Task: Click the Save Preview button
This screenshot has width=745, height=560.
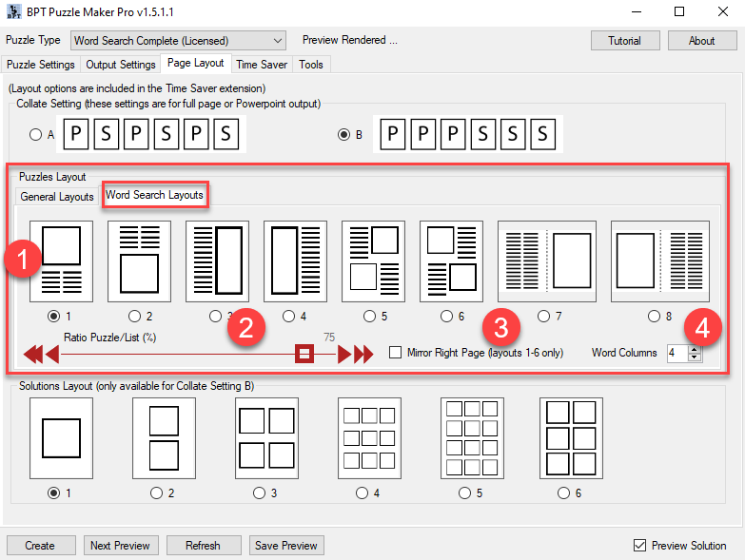Action: pyautogui.click(x=286, y=546)
